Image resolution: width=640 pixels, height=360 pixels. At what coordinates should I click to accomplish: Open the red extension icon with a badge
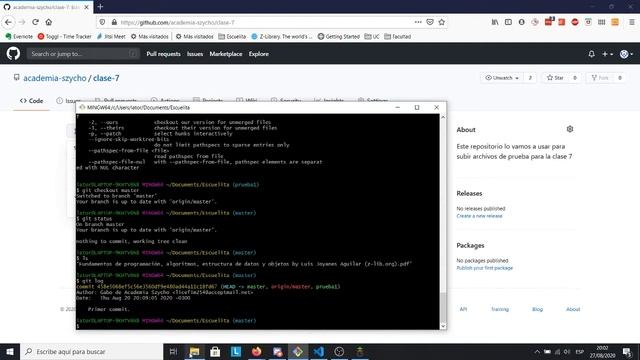pos(549,22)
